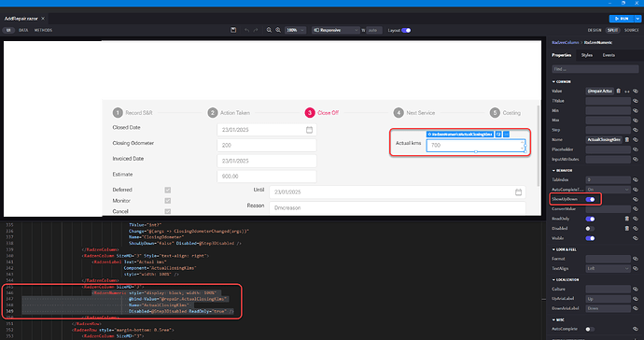
Task: Click the link icon beside Visible property
Action: click(x=636, y=238)
